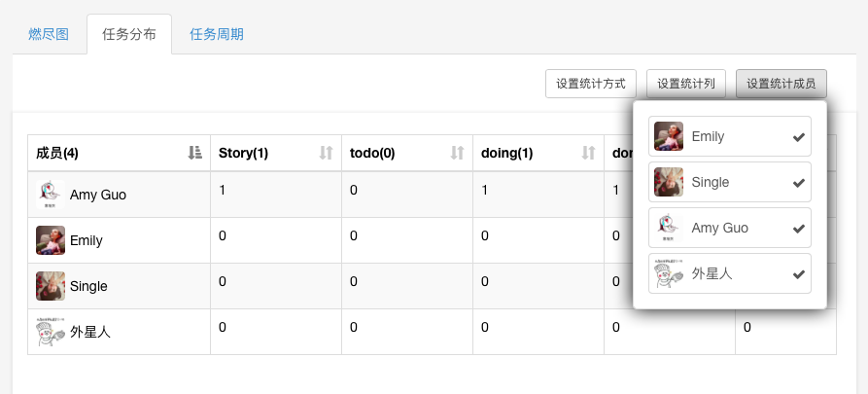Toggle Single's checkmark in member list

tap(798, 183)
